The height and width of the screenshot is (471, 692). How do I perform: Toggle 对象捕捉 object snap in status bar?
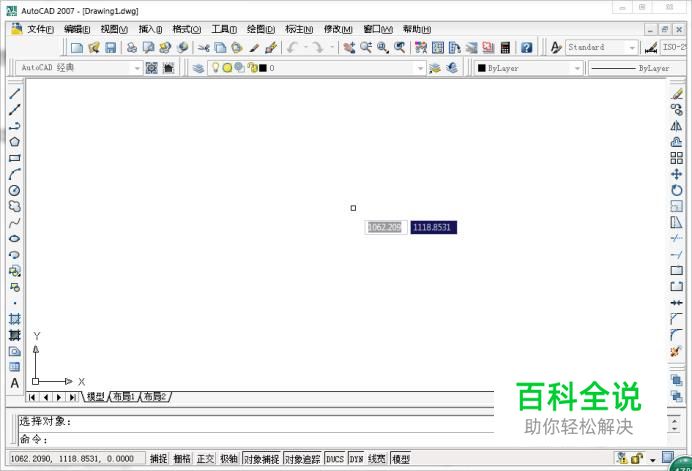click(262, 459)
